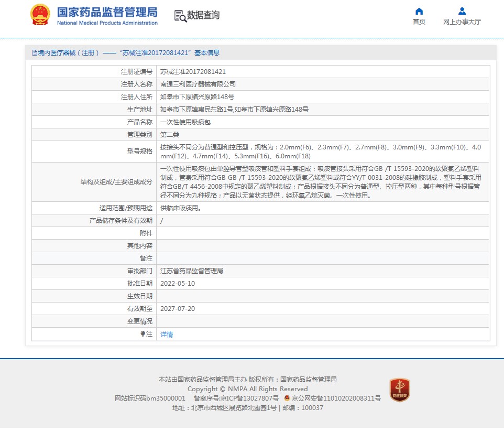Click the 数据查询 heading text

tap(203, 15)
